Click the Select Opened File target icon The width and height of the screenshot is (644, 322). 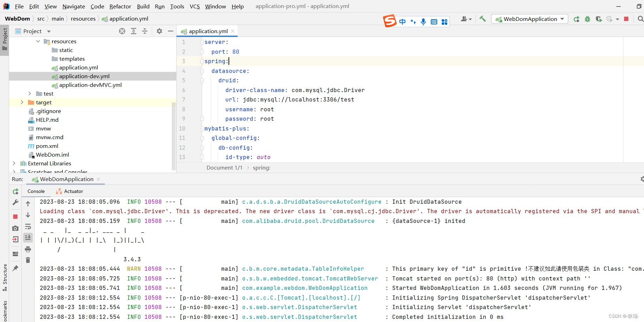point(122,31)
